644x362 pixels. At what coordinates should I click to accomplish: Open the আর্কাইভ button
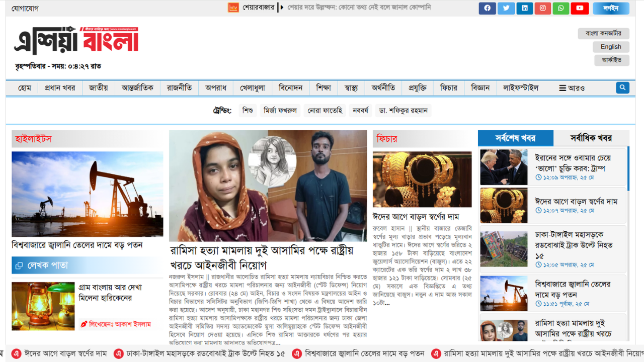(x=611, y=60)
